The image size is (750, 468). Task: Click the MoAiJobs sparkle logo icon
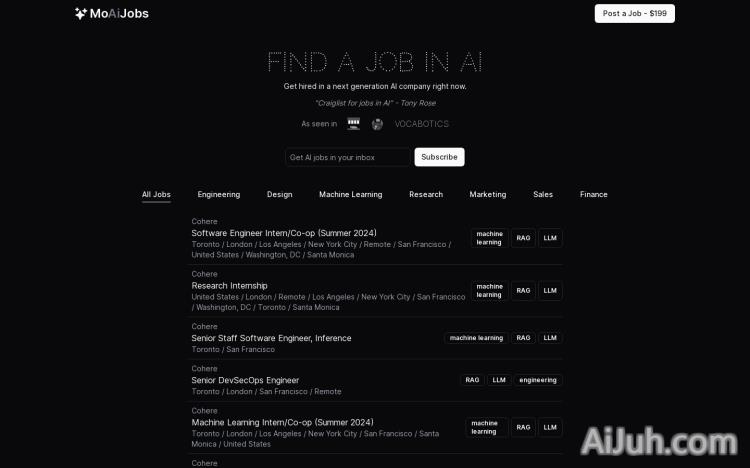80,13
